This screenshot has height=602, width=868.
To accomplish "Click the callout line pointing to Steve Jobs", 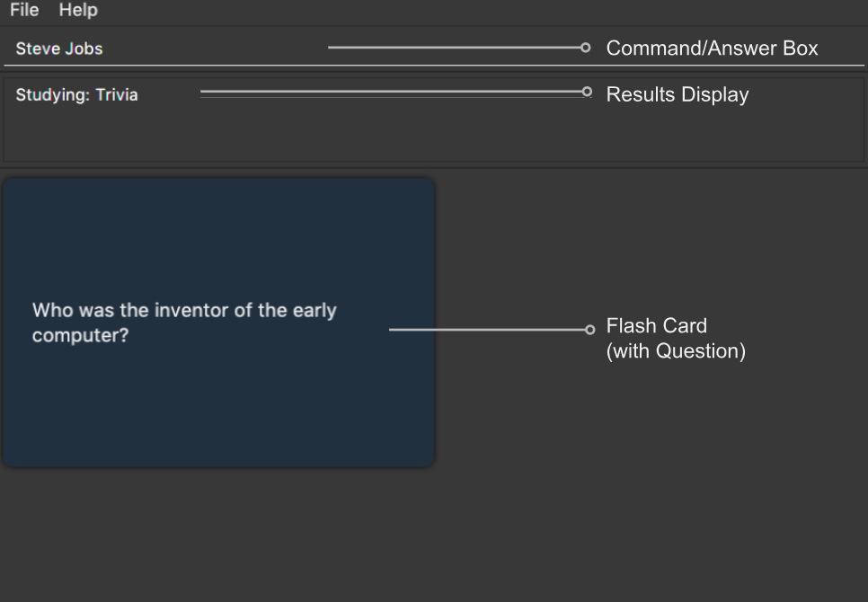I will (x=454, y=48).
